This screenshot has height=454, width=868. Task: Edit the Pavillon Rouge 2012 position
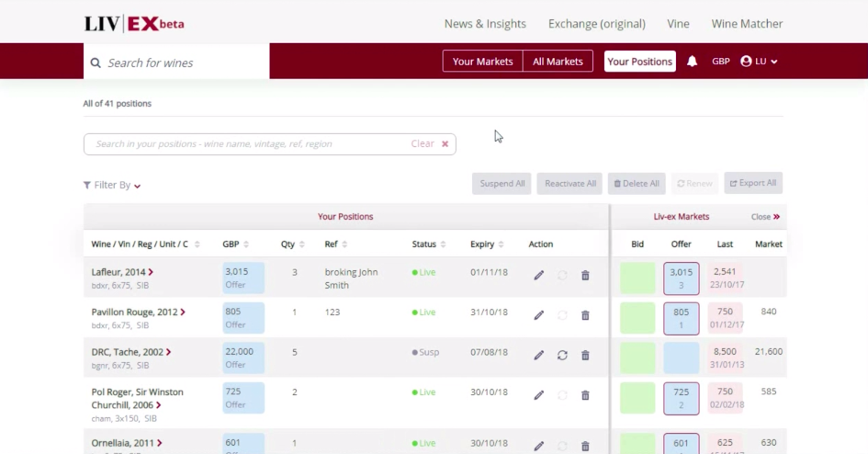pos(538,315)
